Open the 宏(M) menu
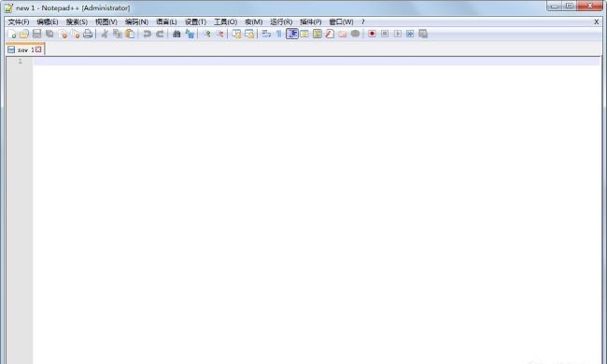Image resolution: width=607 pixels, height=364 pixels. (254, 22)
